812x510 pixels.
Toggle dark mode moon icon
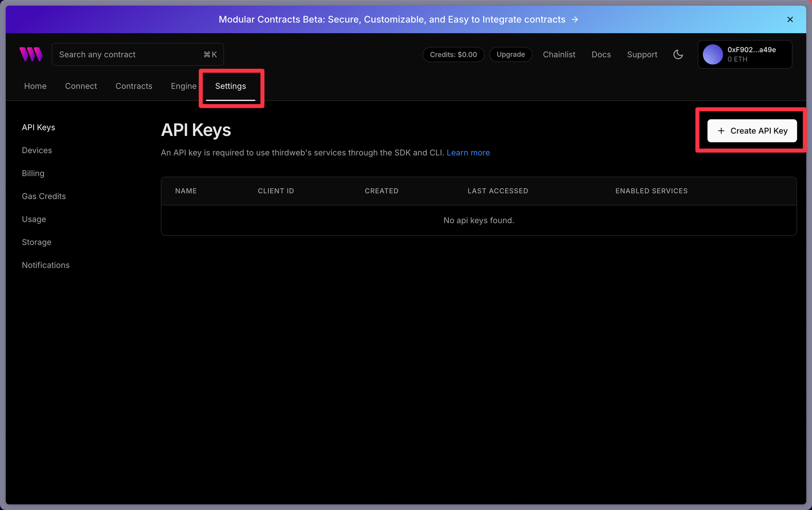[x=678, y=54]
